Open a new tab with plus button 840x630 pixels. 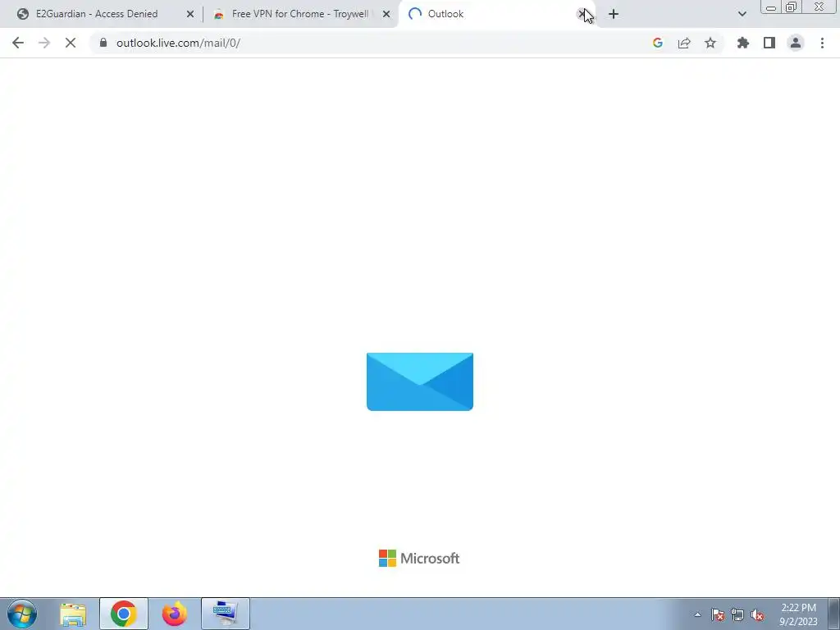pyautogui.click(x=614, y=14)
